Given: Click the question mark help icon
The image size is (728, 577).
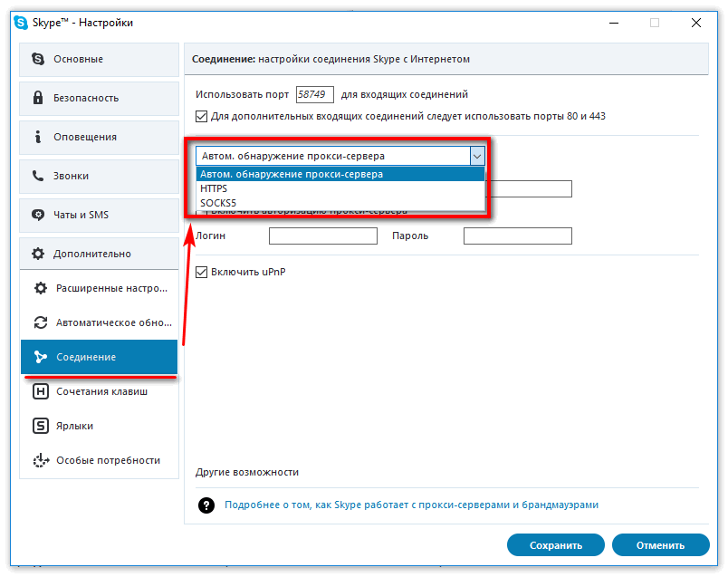Looking at the screenshot, I should 206,505.
